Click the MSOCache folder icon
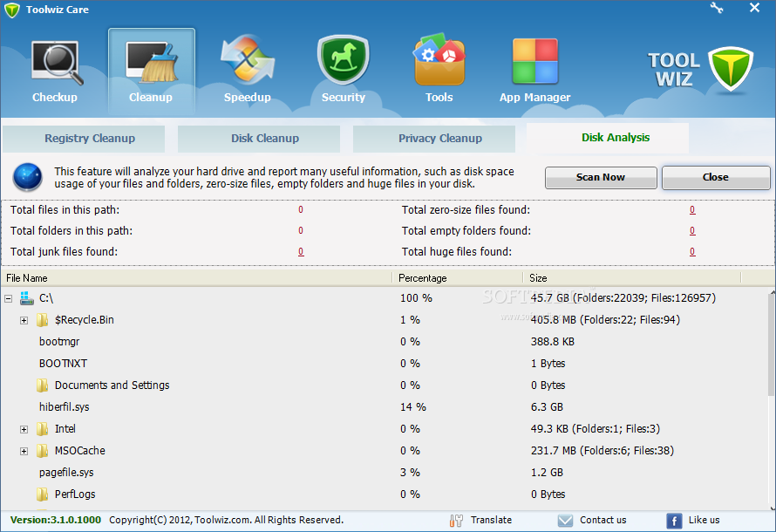The height and width of the screenshot is (532, 776). pos(42,450)
